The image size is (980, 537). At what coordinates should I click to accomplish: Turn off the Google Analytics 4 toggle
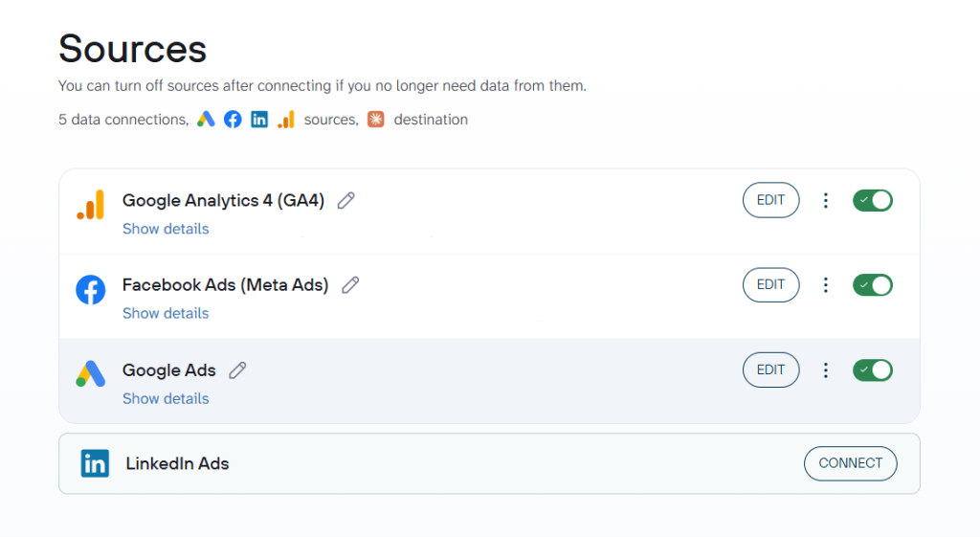[873, 201]
